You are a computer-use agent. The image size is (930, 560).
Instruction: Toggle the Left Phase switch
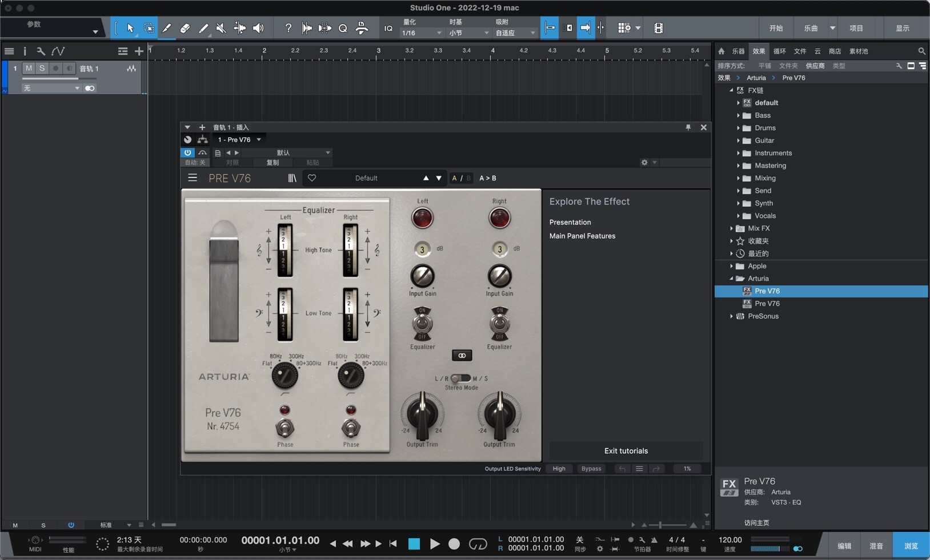coord(285,428)
